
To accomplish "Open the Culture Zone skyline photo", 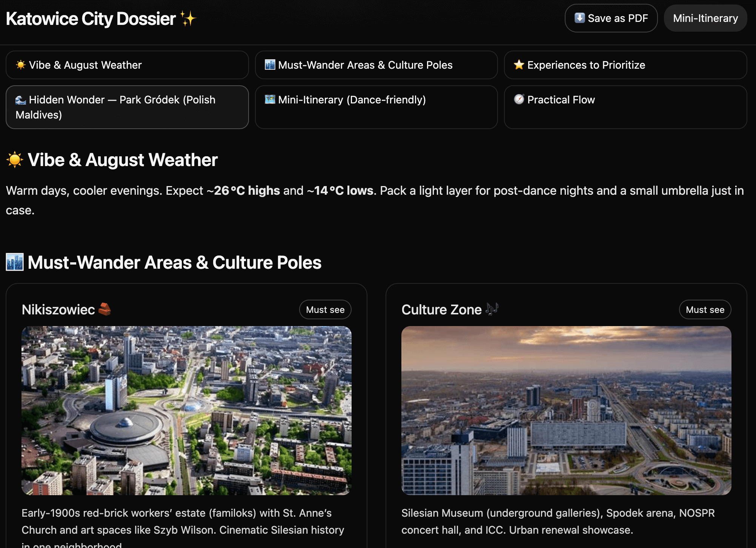I will click(566, 411).
